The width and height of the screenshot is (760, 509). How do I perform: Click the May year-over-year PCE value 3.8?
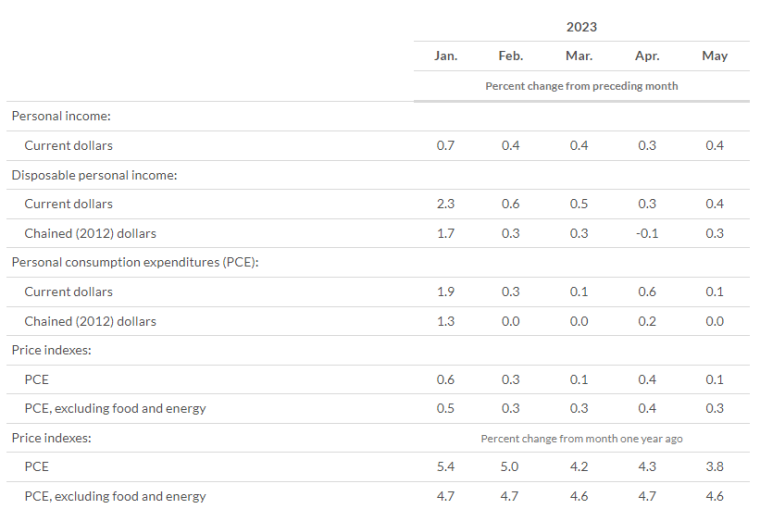point(714,466)
